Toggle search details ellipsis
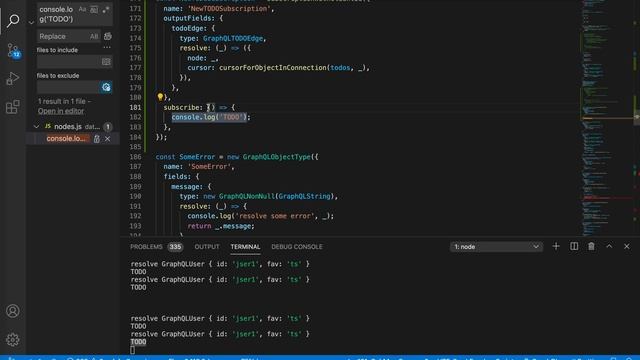This screenshot has width=640, height=360. (x=107, y=47)
